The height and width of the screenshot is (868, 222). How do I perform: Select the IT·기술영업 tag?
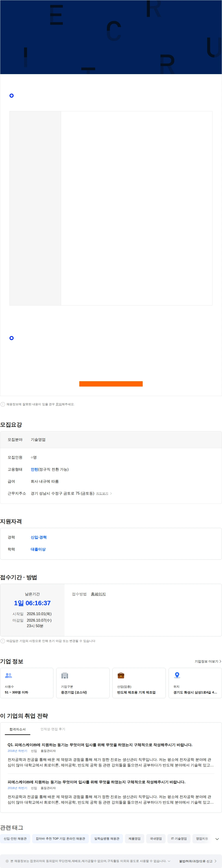pos(179,839)
